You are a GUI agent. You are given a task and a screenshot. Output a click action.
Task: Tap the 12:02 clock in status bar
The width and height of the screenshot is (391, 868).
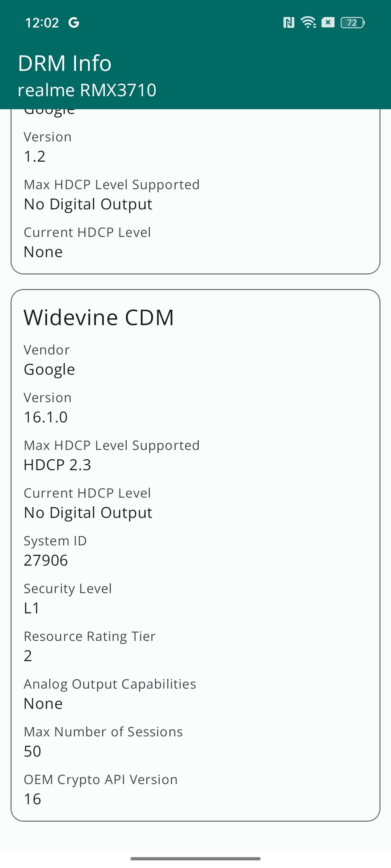(x=42, y=23)
